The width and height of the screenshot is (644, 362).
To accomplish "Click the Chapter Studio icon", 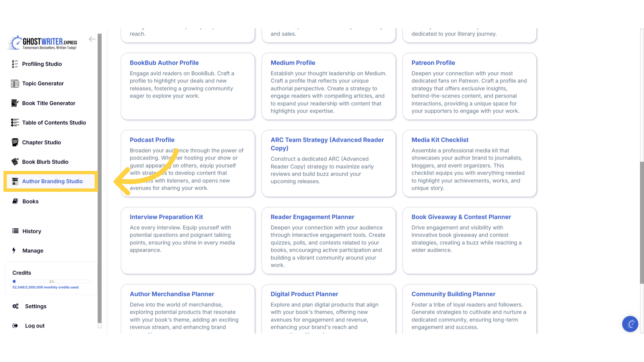I will pyautogui.click(x=15, y=142).
